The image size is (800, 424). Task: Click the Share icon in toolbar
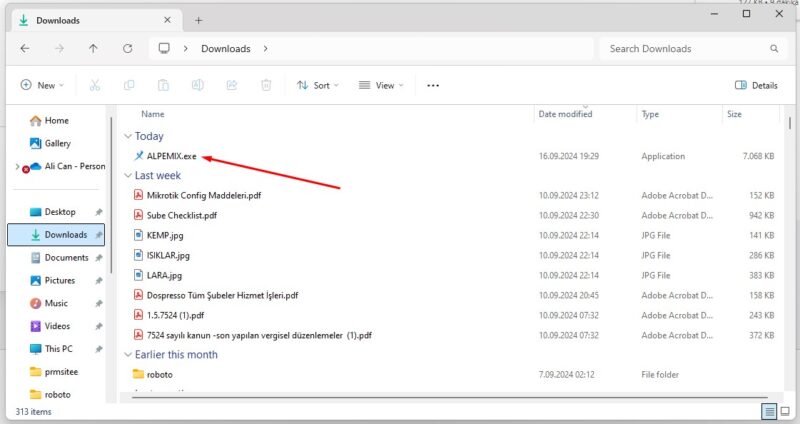coord(232,86)
